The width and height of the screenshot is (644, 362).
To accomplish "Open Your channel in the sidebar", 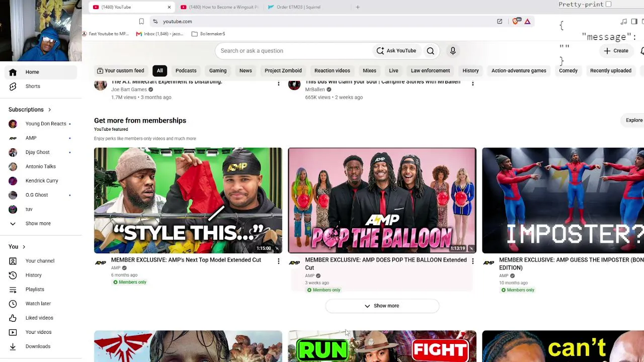I will tap(39, 261).
